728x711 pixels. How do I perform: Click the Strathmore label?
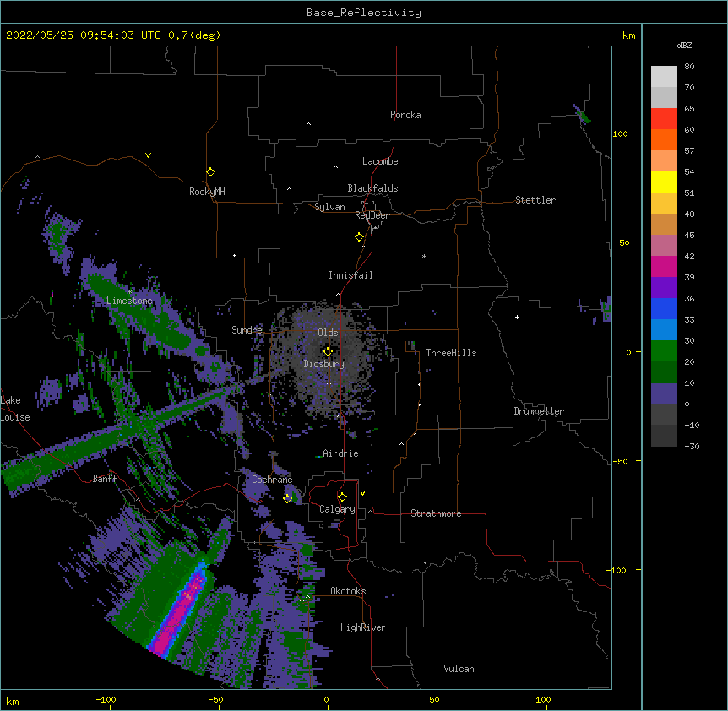tap(436, 513)
